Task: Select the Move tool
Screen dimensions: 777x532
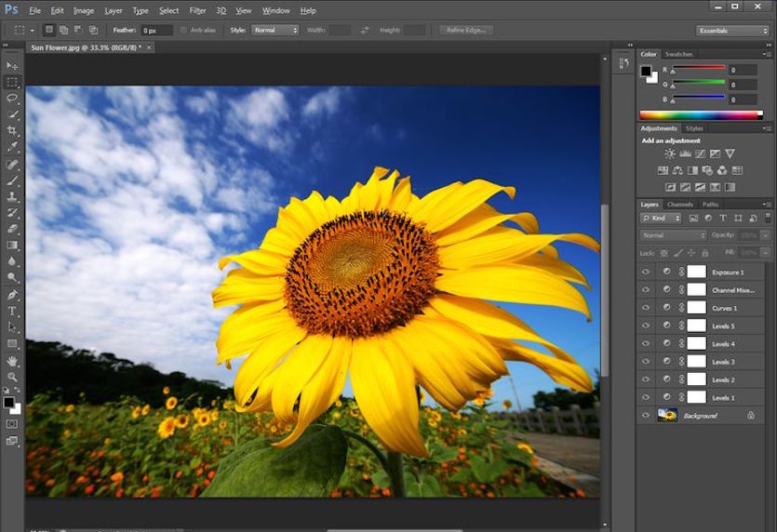Action: pyautogui.click(x=12, y=65)
